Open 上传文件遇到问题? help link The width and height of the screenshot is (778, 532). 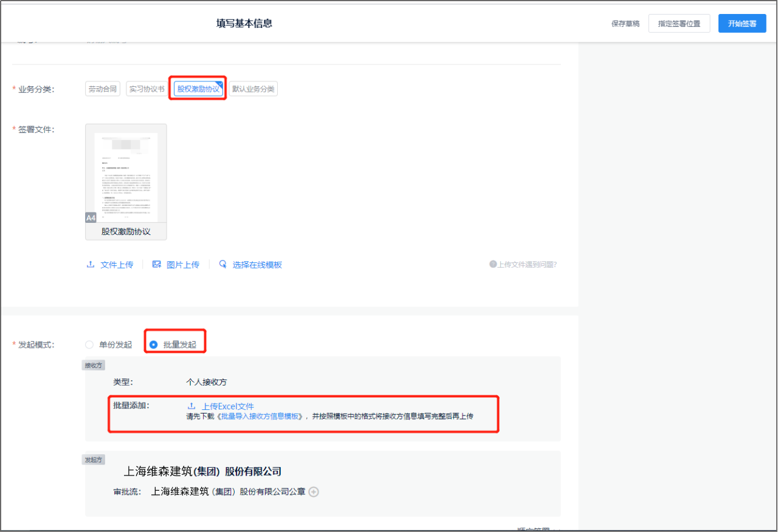point(523,264)
